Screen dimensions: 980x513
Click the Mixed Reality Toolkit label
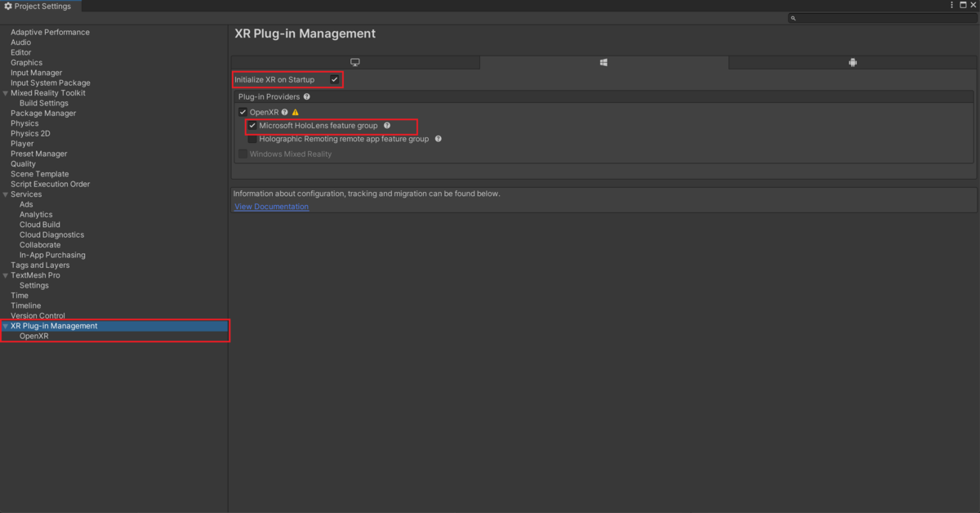click(x=48, y=93)
